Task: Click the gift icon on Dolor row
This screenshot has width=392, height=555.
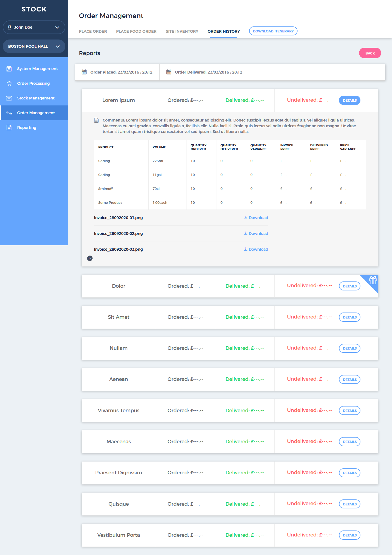Action: coord(373,280)
